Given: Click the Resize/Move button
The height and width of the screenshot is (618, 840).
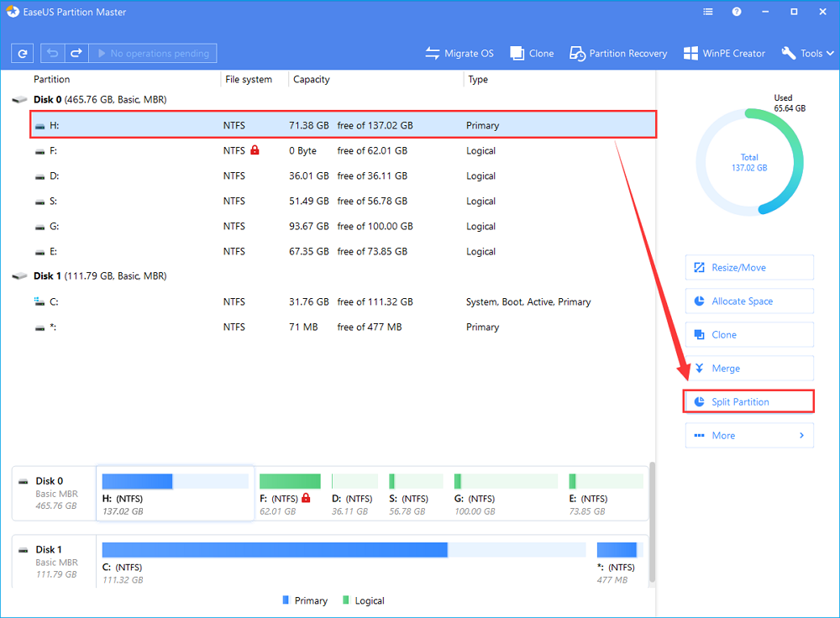Looking at the screenshot, I should point(749,267).
